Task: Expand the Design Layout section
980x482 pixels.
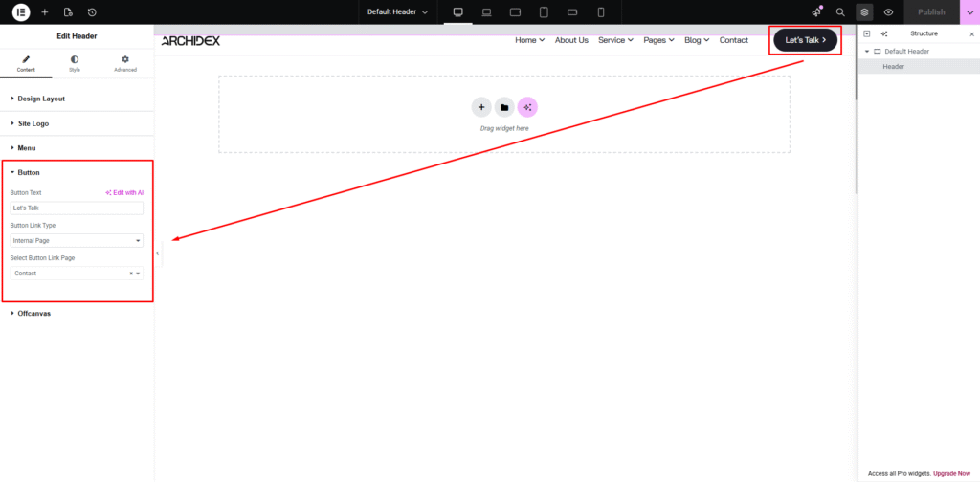Action: [41, 99]
